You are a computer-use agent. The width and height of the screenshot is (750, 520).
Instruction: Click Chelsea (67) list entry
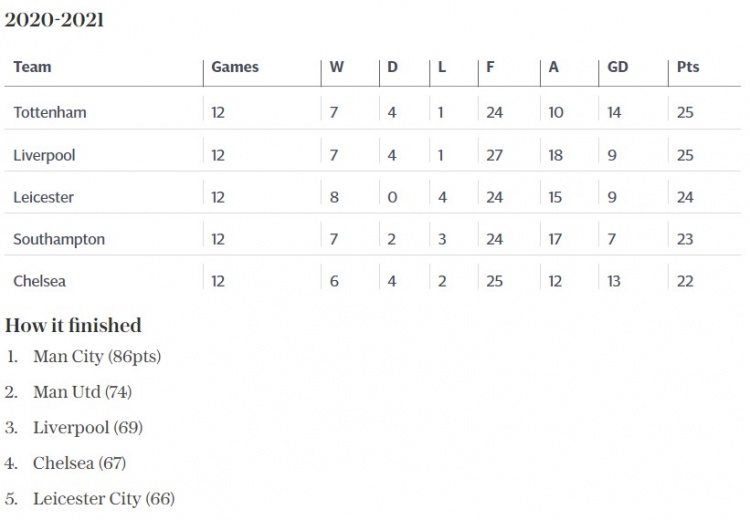pos(79,463)
